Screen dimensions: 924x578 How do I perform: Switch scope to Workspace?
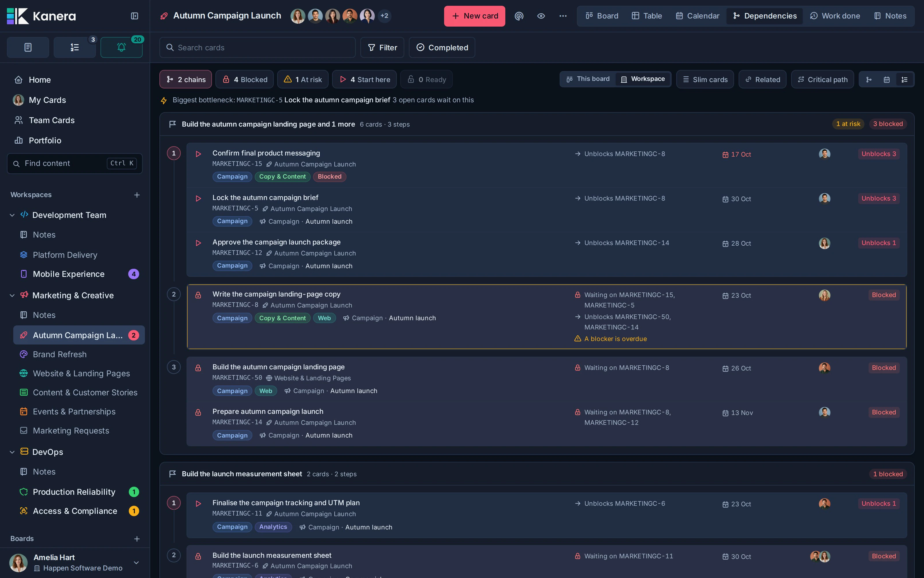click(x=643, y=79)
